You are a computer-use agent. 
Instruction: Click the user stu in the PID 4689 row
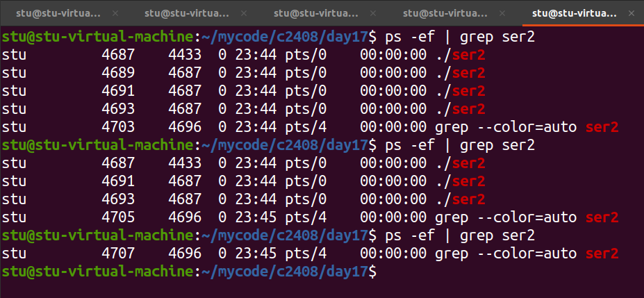(x=14, y=73)
